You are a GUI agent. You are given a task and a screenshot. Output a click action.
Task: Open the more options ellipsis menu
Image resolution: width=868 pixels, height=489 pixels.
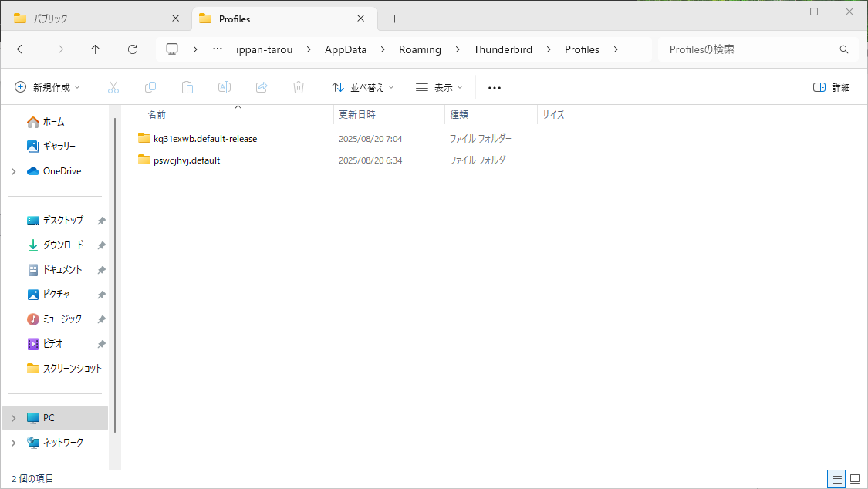[495, 87]
